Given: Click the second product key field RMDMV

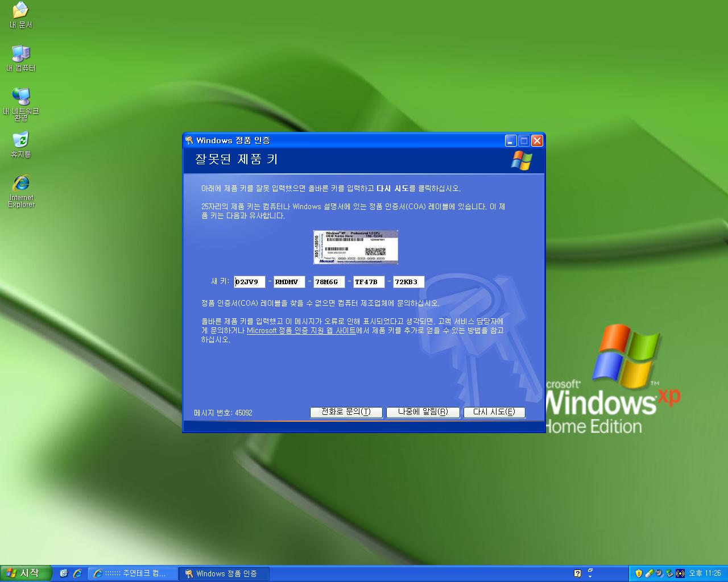Looking at the screenshot, I should click(289, 282).
